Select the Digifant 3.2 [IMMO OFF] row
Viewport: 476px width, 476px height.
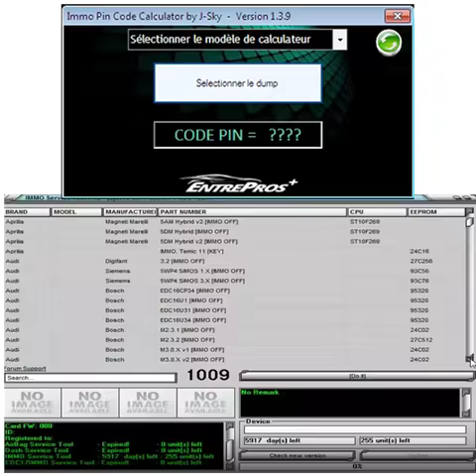235,261
